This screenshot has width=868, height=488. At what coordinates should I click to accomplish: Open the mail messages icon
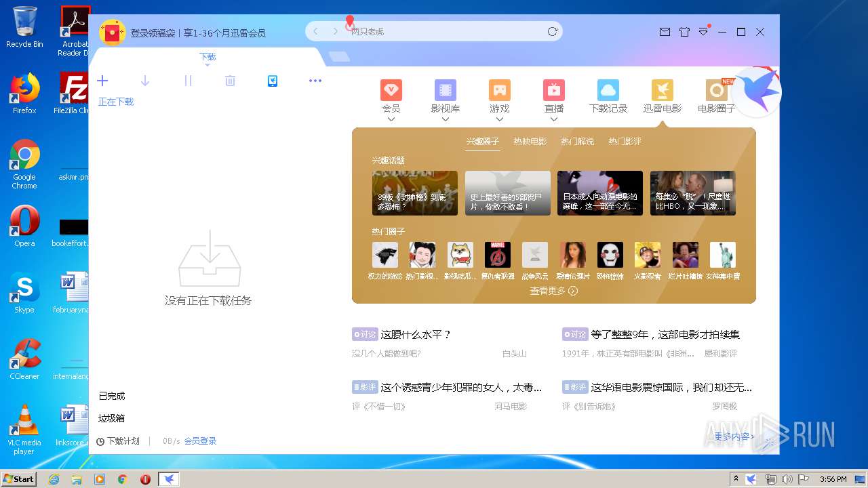pyautogui.click(x=665, y=32)
